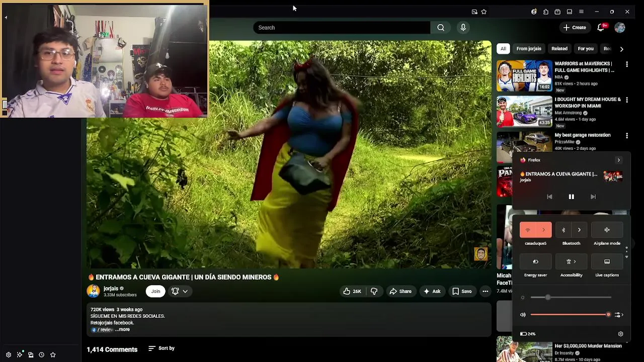The image size is (644, 362).
Task: Bookmark this page with the star icon
Action: [484, 12]
